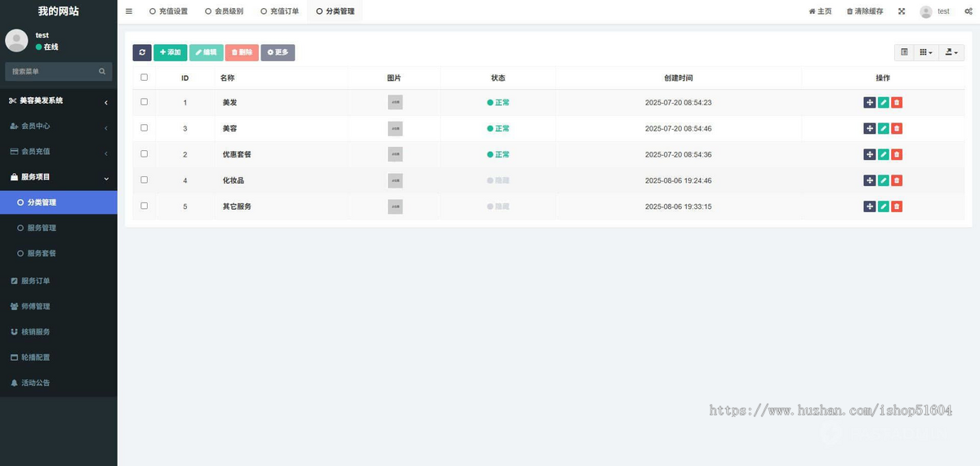Click the edit pencil icon for row 优惠套餐
980x466 pixels.
[883, 154]
